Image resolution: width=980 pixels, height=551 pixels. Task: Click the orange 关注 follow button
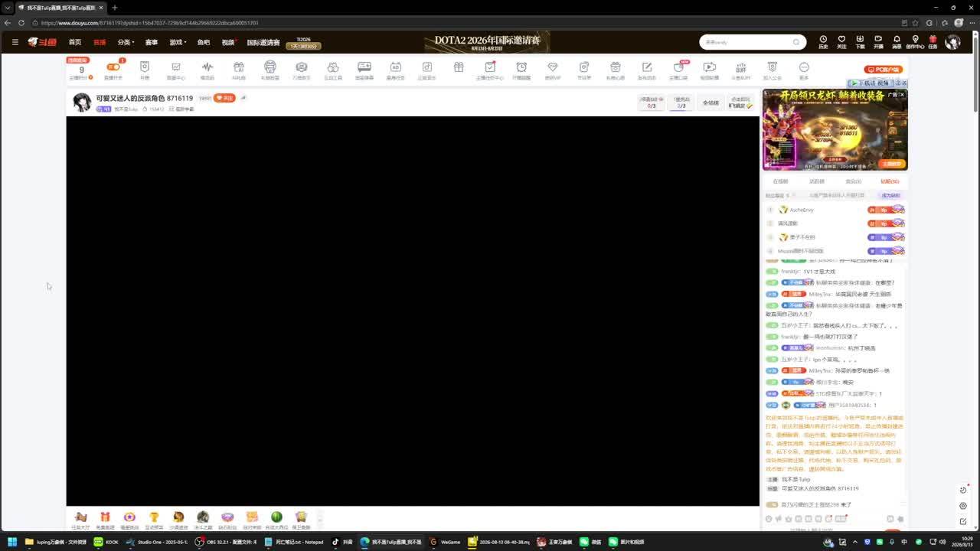(224, 98)
